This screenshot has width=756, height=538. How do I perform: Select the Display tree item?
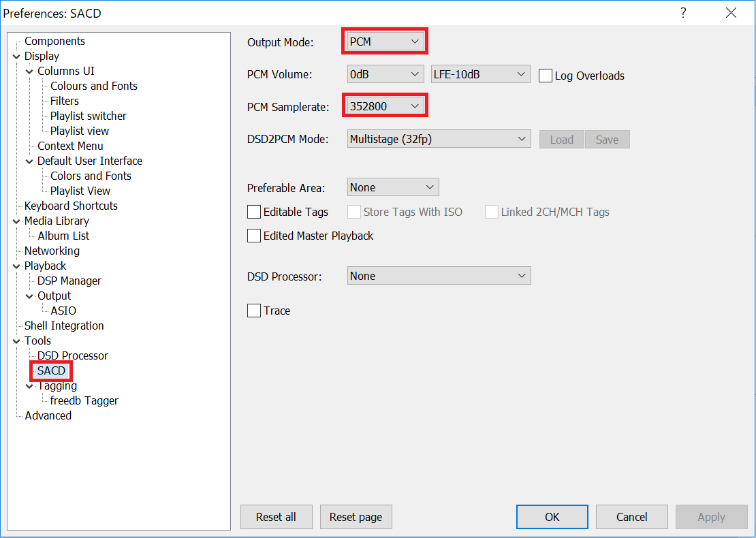pos(42,56)
